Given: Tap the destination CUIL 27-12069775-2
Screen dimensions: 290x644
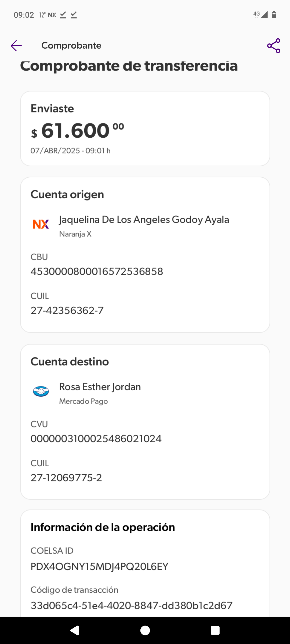Looking at the screenshot, I should [66, 478].
